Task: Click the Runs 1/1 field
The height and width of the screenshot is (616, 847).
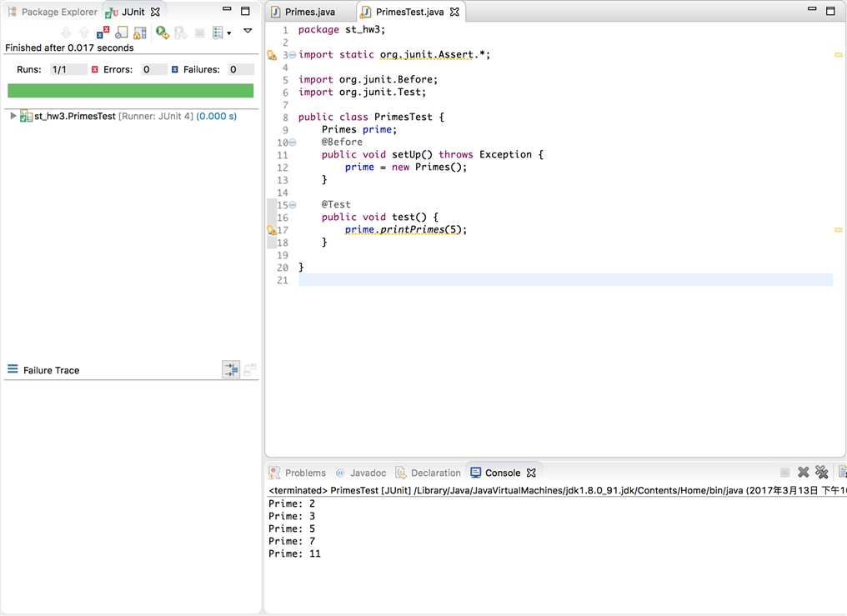Action: click(68, 69)
